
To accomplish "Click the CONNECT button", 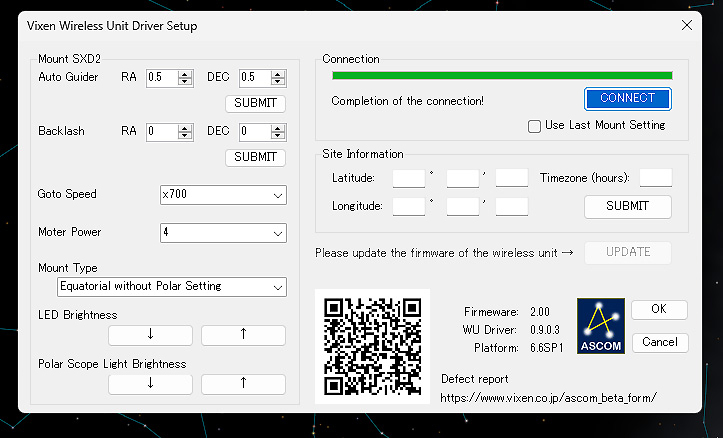I will 628,99.
